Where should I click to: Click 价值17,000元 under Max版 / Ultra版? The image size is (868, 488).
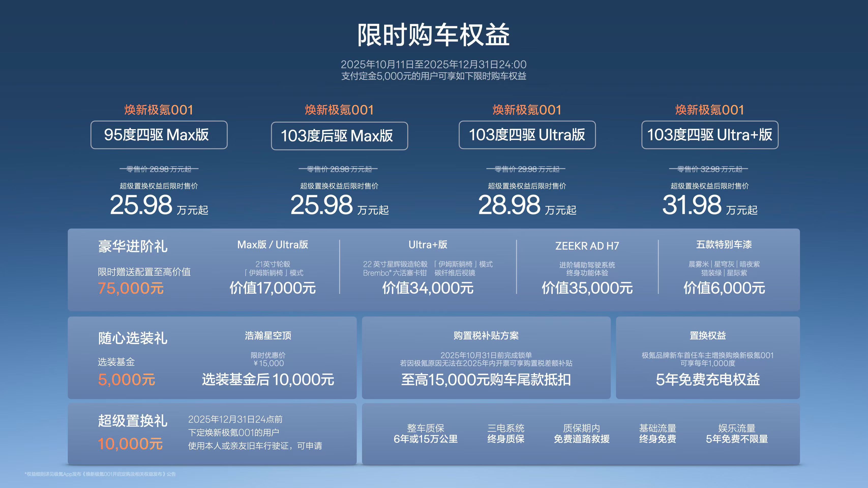click(273, 288)
